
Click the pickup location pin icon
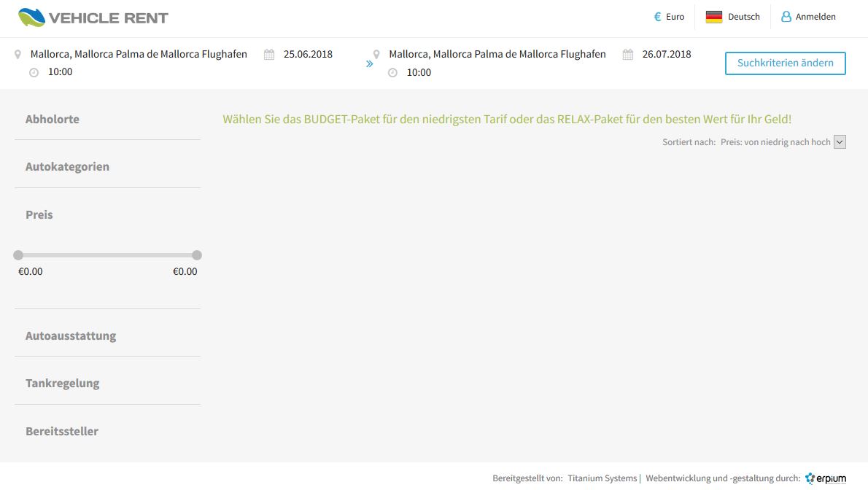click(x=18, y=55)
